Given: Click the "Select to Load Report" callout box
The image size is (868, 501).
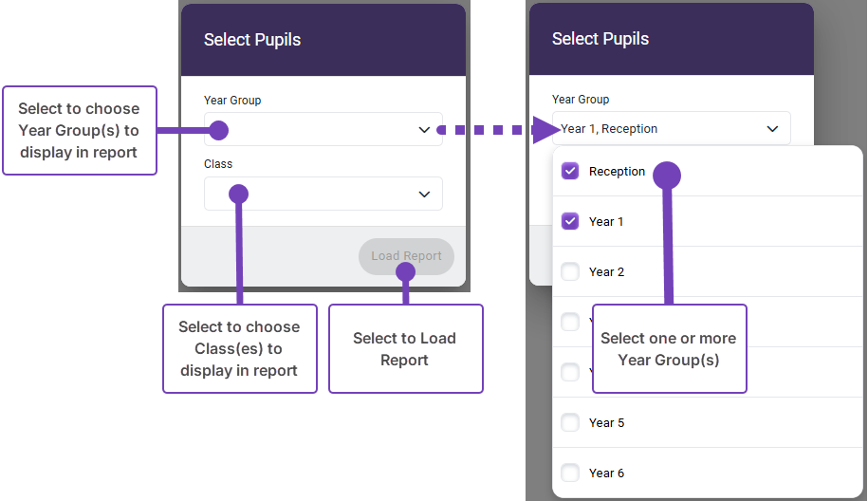Looking at the screenshot, I should tap(405, 349).
